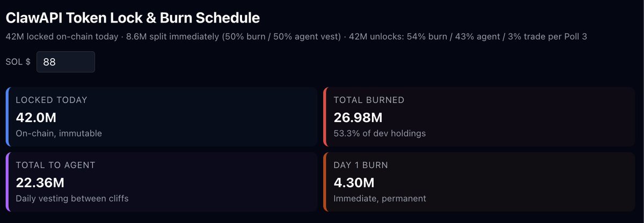Click the 22.36M total to agent value
Viewport: 644px width, 223px height.
point(40,183)
